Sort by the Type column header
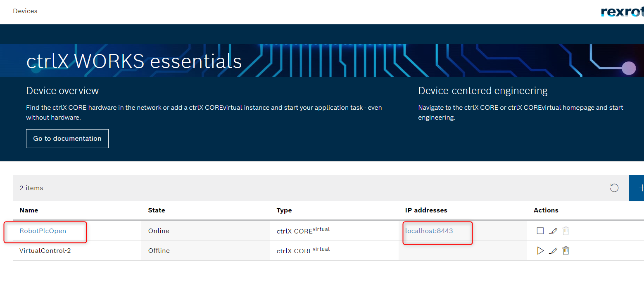The image size is (644, 297). 284,210
